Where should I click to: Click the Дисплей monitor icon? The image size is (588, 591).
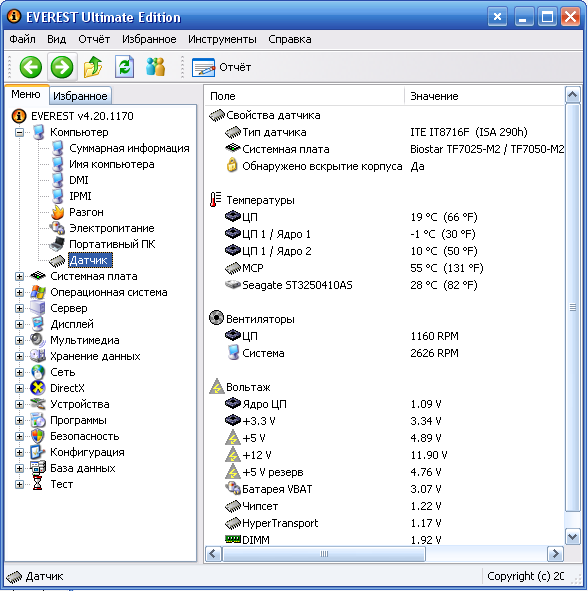[38, 324]
